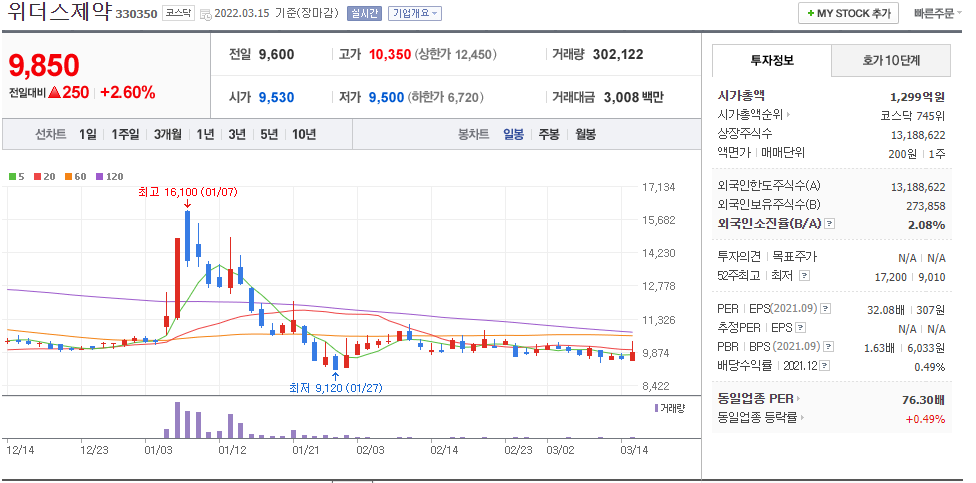The height and width of the screenshot is (483, 976).
Task: Expand the arrow beside 동일업종 등락률
Action: (801, 418)
